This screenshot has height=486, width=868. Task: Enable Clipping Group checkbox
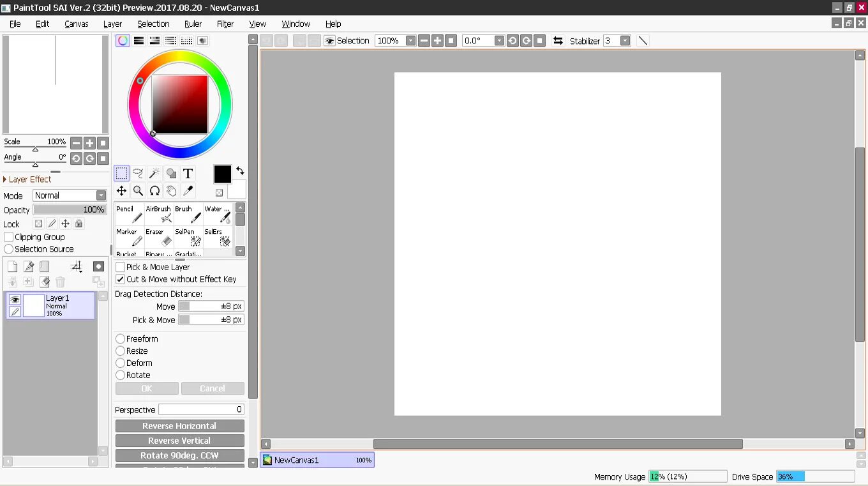click(9, 237)
